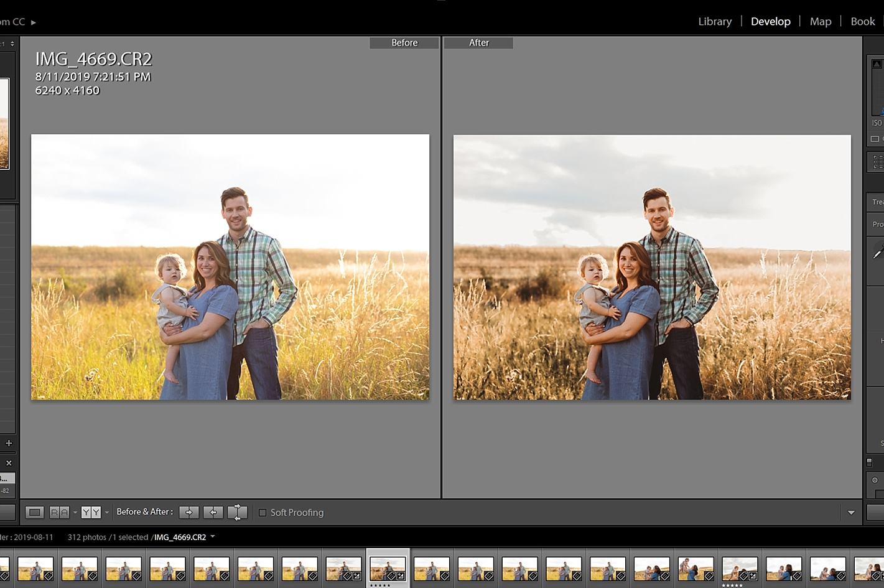Viewport: 884px width, 588px height.
Task: Switch to the Map module
Action: click(x=820, y=21)
